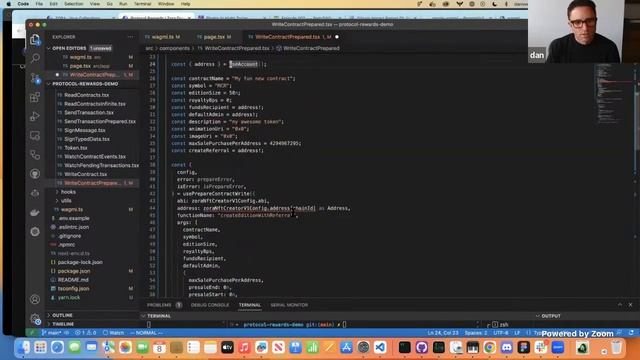Open Finder from the Dock
The width and height of the screenshot is (640, 360).
(23, 347)
